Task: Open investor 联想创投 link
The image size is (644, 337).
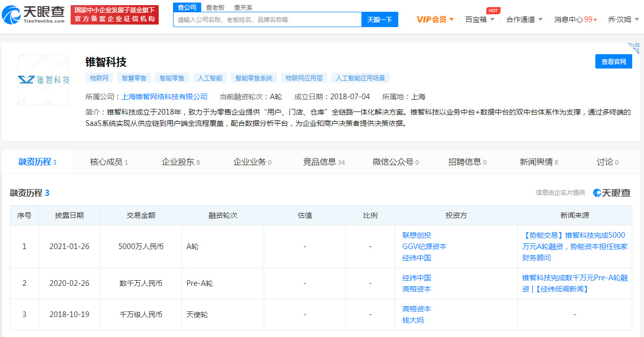Action: pos(417,235)
